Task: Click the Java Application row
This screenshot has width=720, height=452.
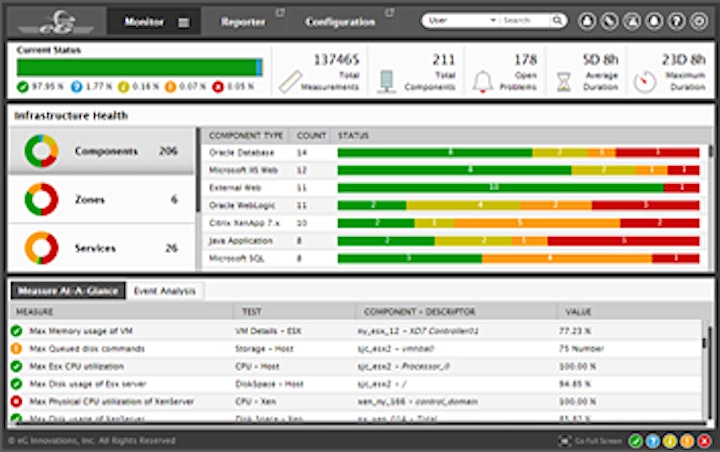Action: point(455,241)
